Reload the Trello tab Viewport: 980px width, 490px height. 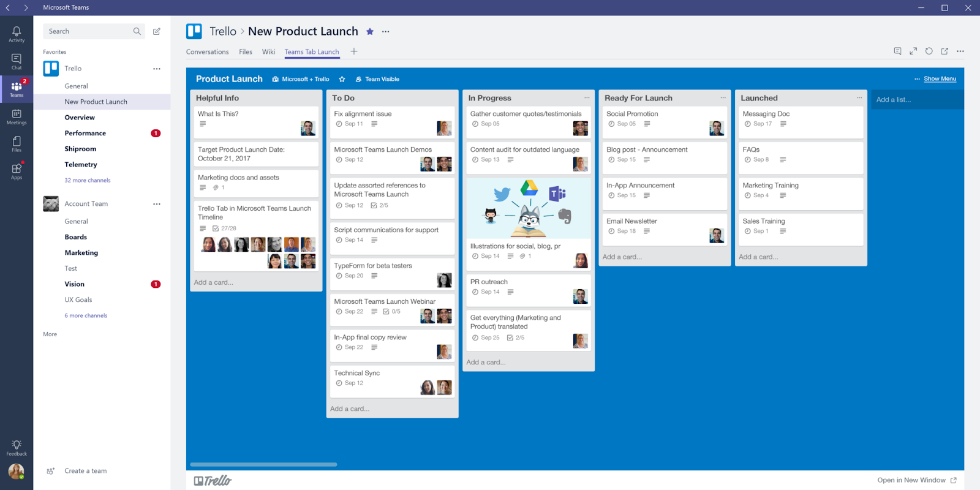point(929,51)
